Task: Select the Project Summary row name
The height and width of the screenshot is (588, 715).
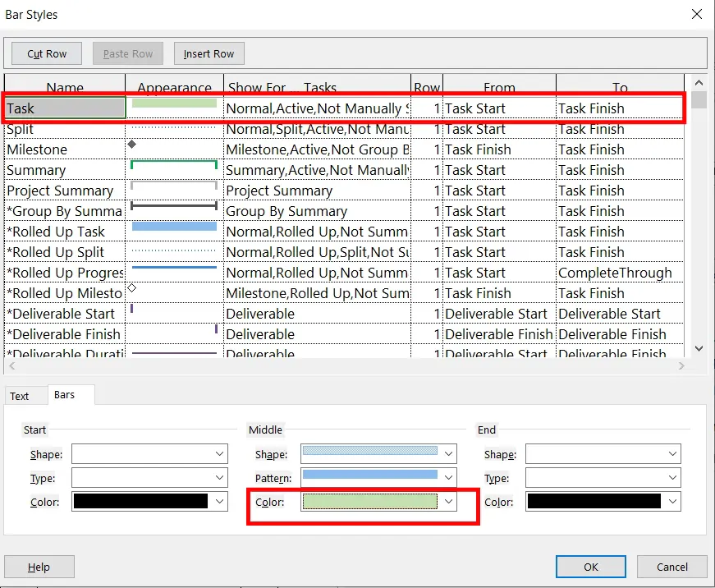Action: [x=65, y=191]
